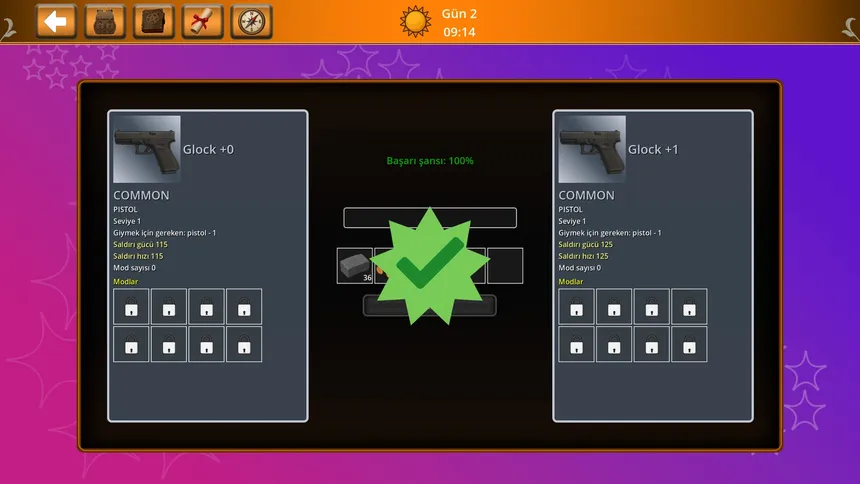
Task: Click 'Seviye 1' on Glock +1 card
Action: 573,221
